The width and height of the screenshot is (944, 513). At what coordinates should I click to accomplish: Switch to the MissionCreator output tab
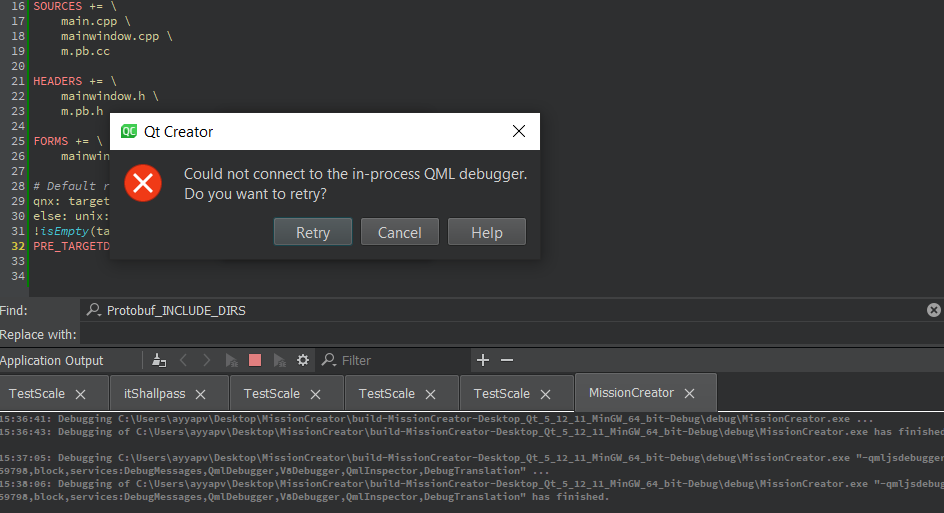[631, 393]
